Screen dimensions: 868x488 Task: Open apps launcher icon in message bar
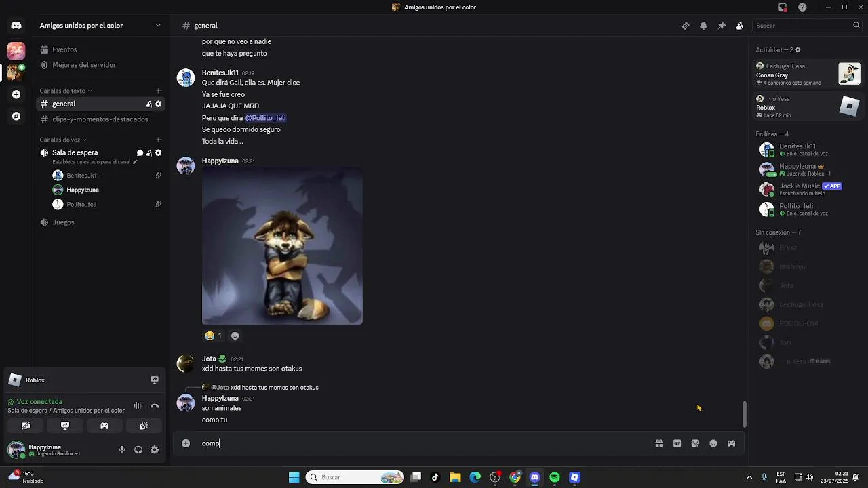pos(731,443)
